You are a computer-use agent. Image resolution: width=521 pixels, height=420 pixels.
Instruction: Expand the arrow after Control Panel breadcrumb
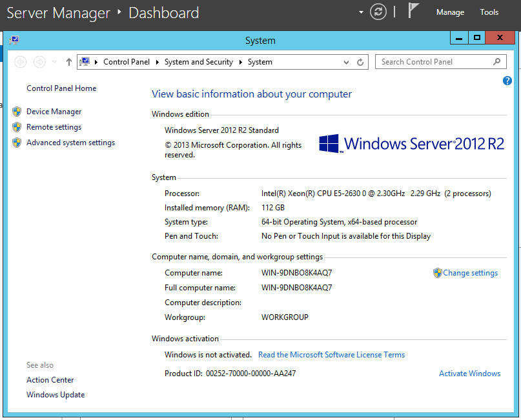[x=157, y=62]
